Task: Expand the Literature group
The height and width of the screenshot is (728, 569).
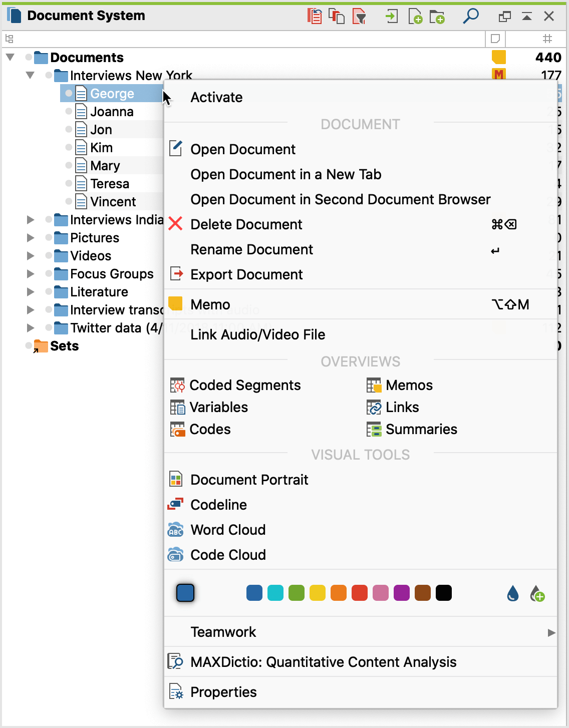Action: [x=30, y=291]
